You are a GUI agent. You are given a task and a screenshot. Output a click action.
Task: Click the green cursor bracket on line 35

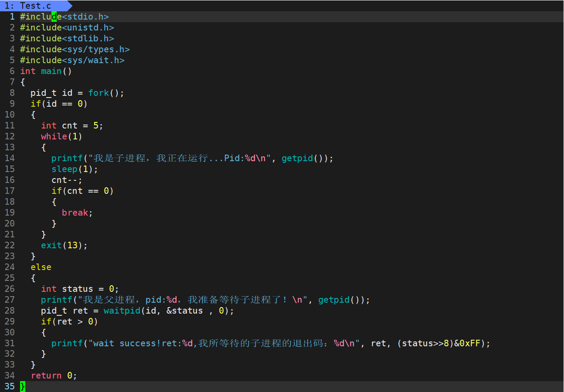click(23, 386)
